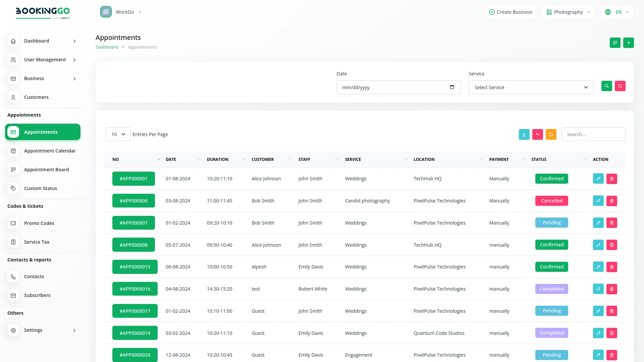The image size is (644, 362).
Task: Open the edit pencil for appointment #APP000001
Action: [x=598, y=178]
